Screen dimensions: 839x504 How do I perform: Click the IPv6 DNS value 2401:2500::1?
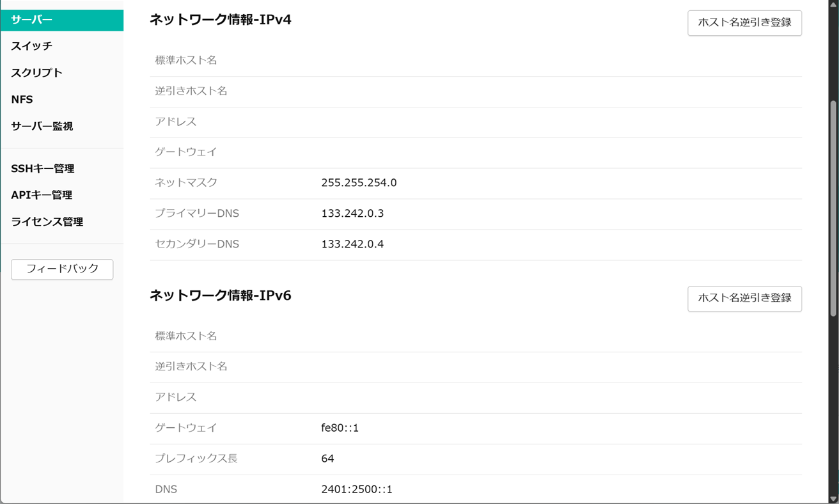[357, 489]
